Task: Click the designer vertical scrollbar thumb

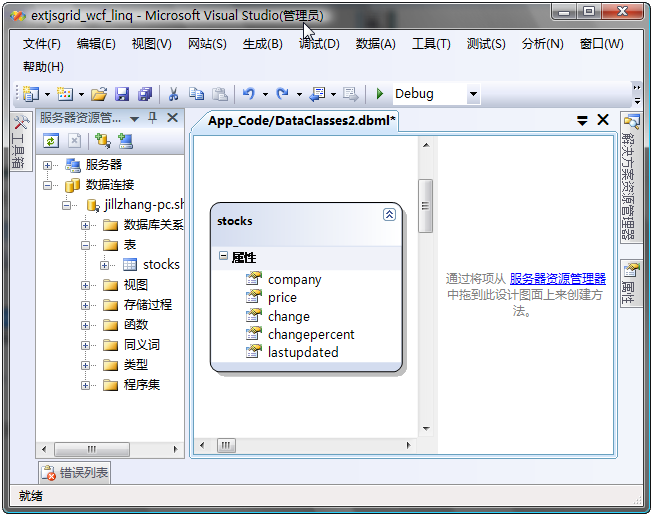Action: coord(425,205)
